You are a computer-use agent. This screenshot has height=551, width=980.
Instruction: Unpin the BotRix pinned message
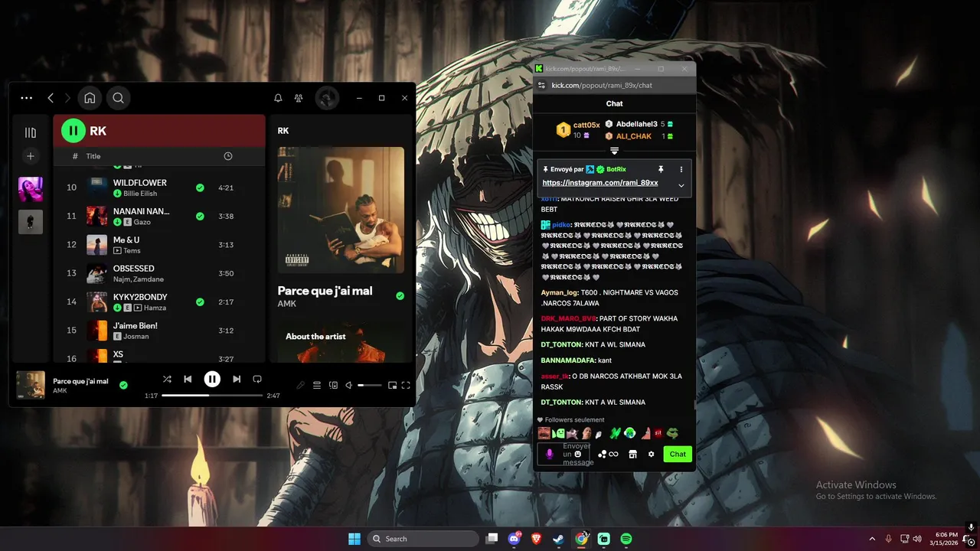pos(661,169)
